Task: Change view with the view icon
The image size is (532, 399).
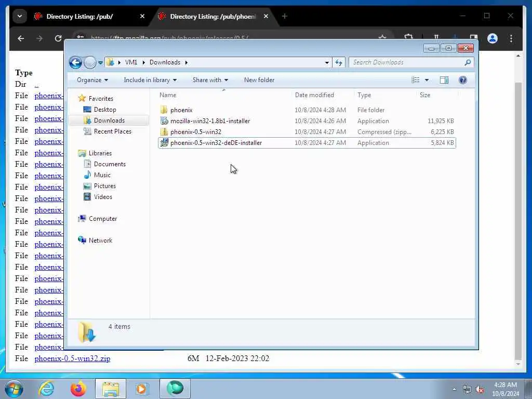Action: pos(415,80)
